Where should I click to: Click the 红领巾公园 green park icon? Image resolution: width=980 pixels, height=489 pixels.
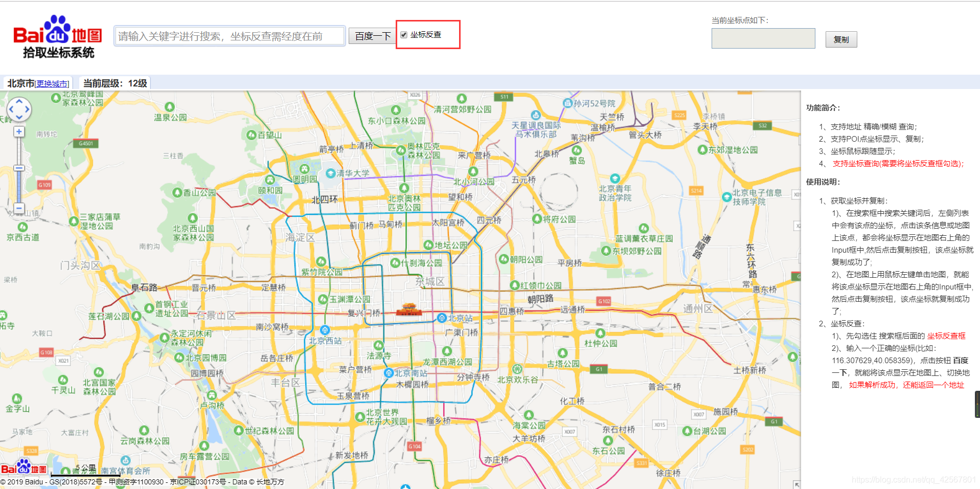point(515,285)
